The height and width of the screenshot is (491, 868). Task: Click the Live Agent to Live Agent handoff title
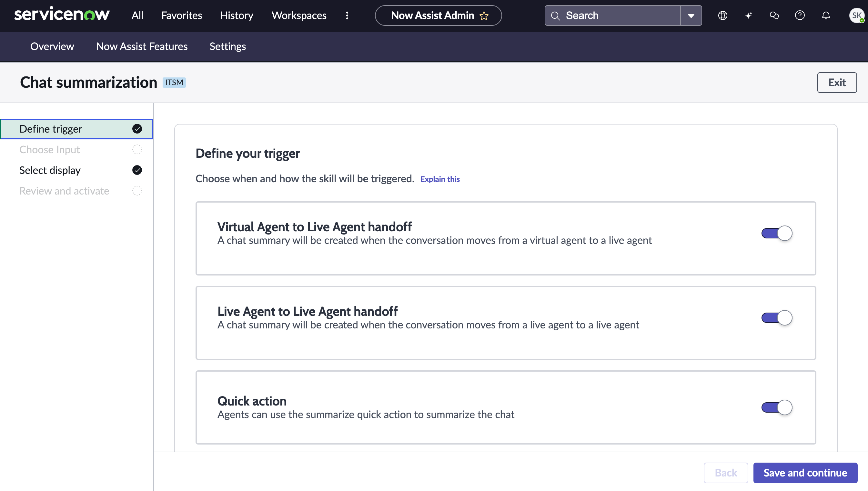pyautogui.click(x=307, y=312)
